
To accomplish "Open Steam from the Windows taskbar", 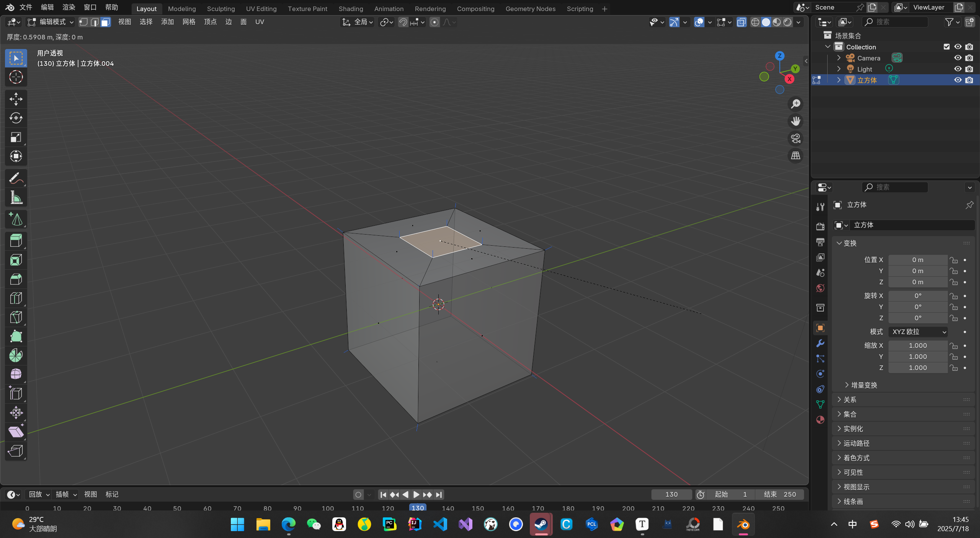I will [541, 524].
